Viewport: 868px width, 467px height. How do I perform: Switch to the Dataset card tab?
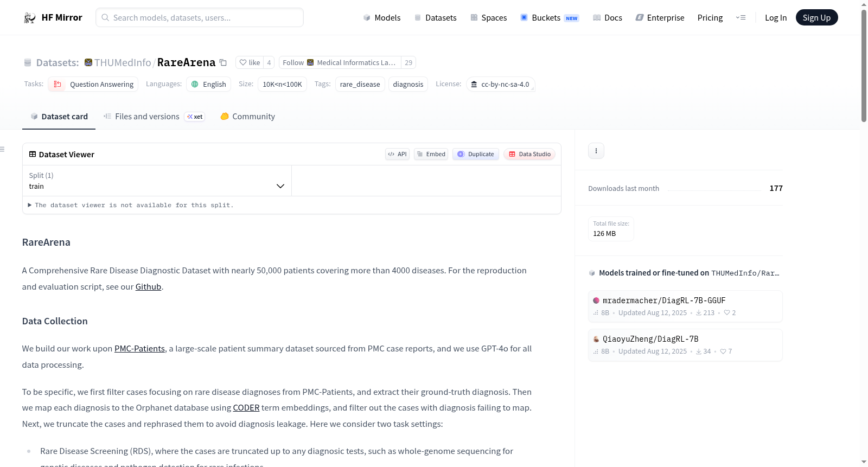[59, 117]
